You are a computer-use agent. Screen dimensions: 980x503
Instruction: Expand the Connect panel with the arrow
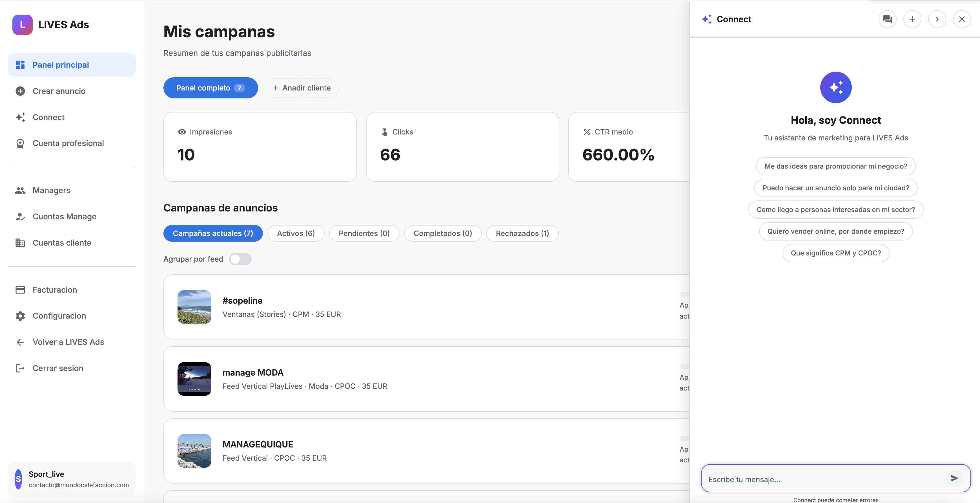(937, 19)
